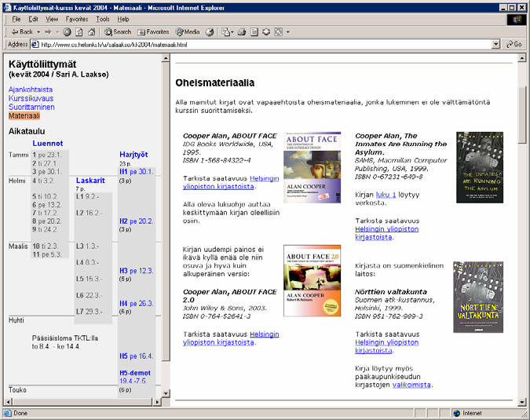
Task: Click the IE icon in the title bar
Action: coord(7,7)
